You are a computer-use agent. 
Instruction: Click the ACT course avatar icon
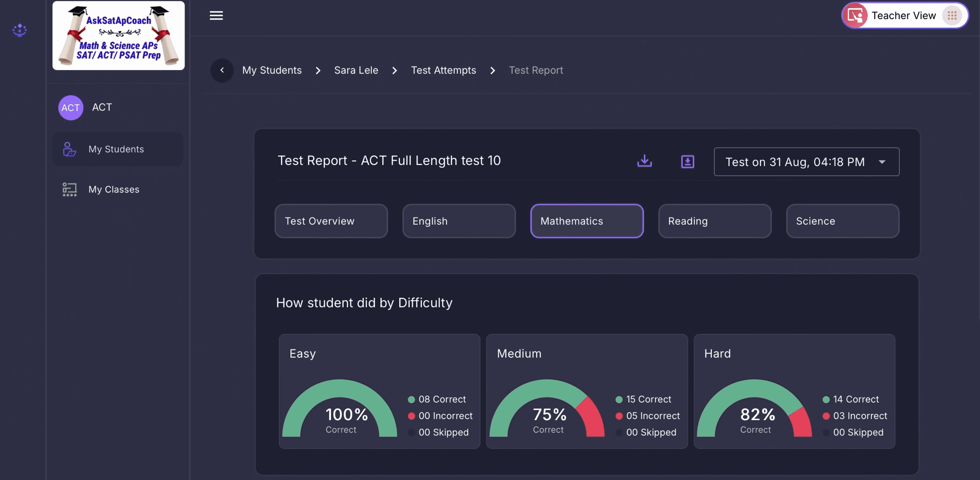[71, 108]
